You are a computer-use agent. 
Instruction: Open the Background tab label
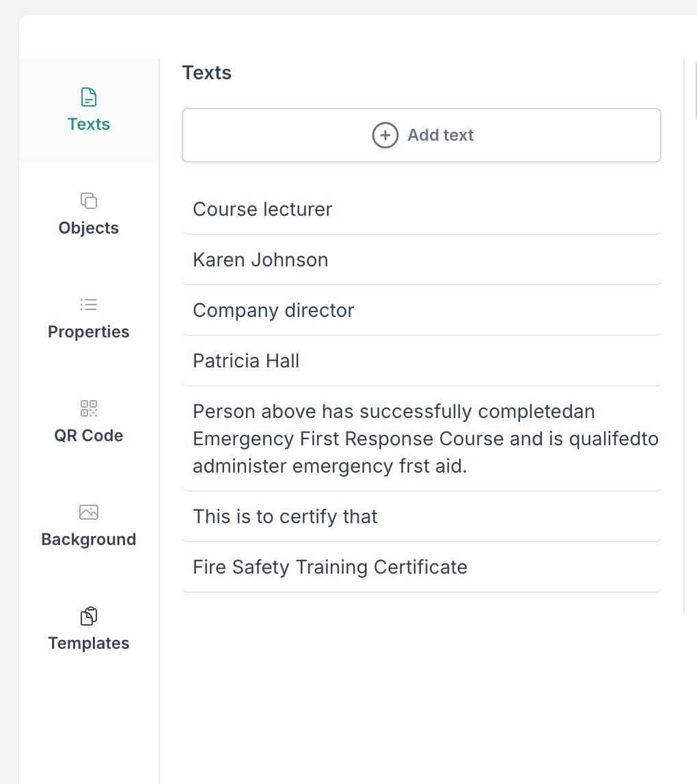click(89, 540)
